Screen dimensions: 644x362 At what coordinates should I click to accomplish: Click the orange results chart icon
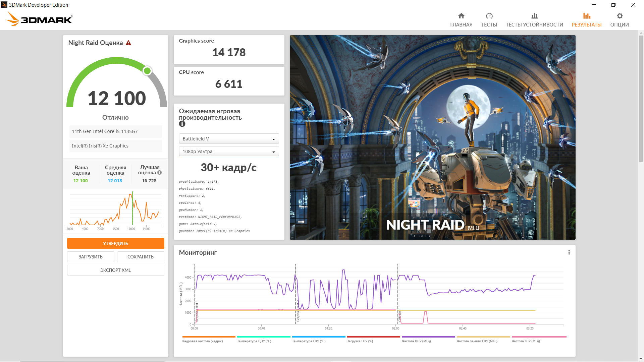tap(587, 16)
